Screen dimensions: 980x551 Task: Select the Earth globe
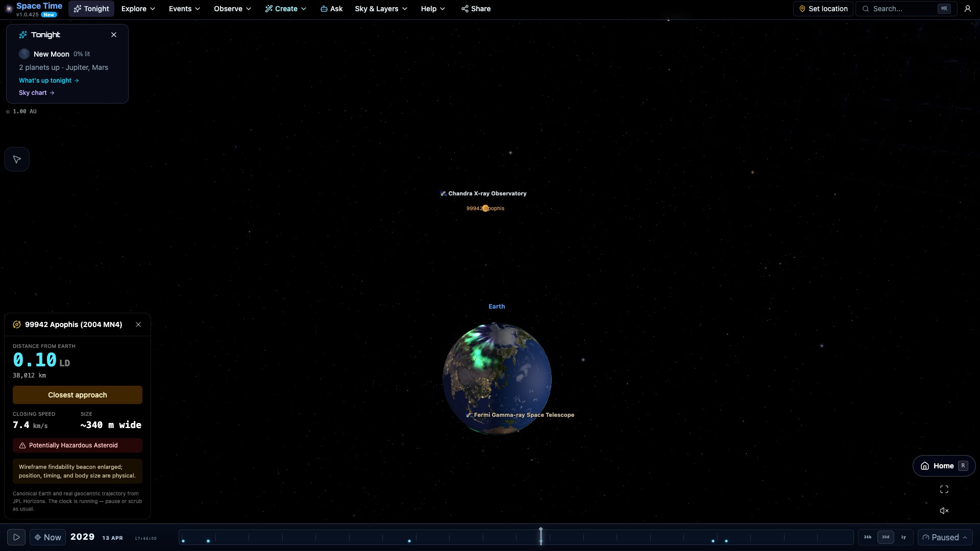[497, 379]
